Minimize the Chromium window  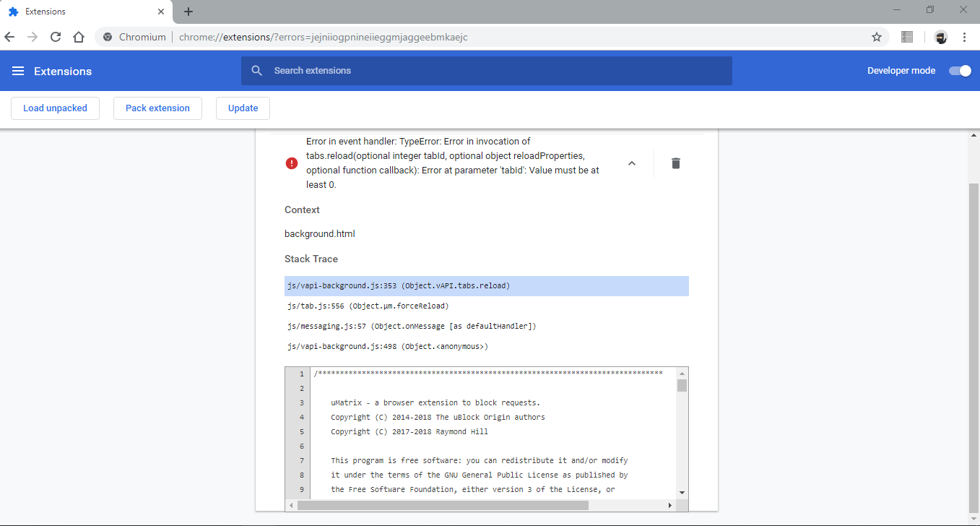[x=897, y=9]
